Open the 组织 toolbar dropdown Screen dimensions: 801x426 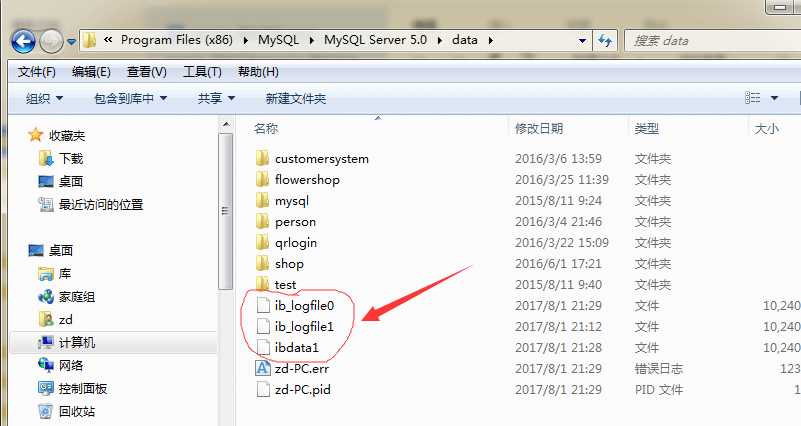point(44,98)
